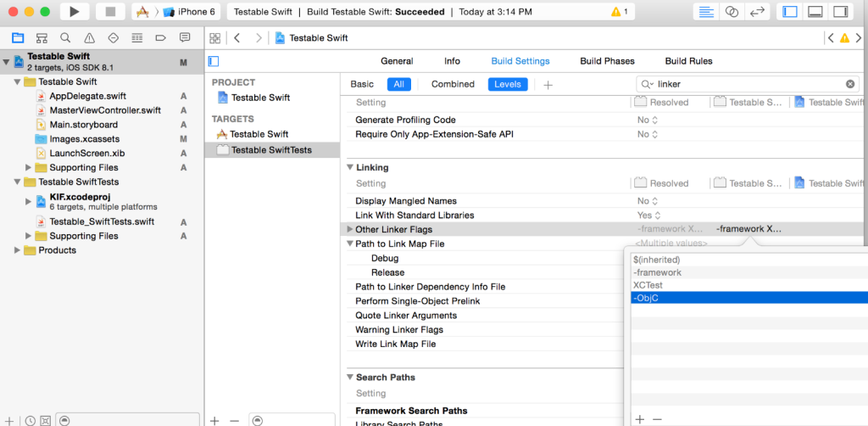This screenshot has width=868, height=426.
Task: Collapse the Testable SwiftTests group
Action: [x=18, y=182]
